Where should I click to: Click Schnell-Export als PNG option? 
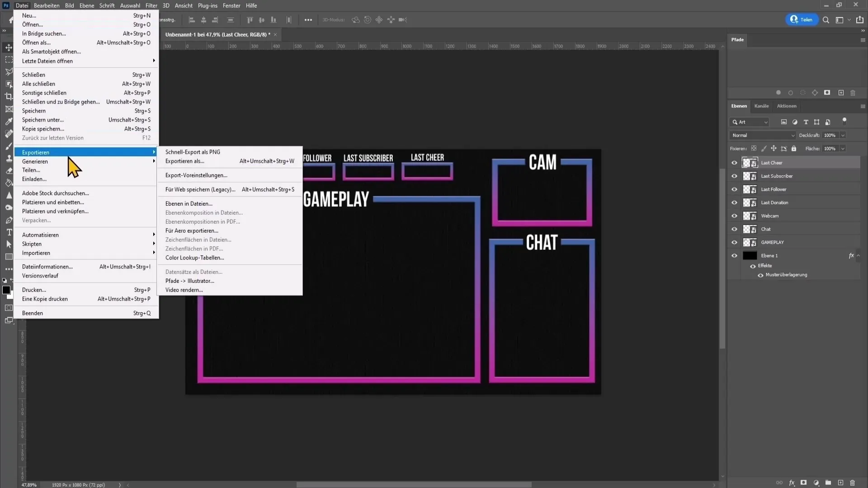point(193,152)
